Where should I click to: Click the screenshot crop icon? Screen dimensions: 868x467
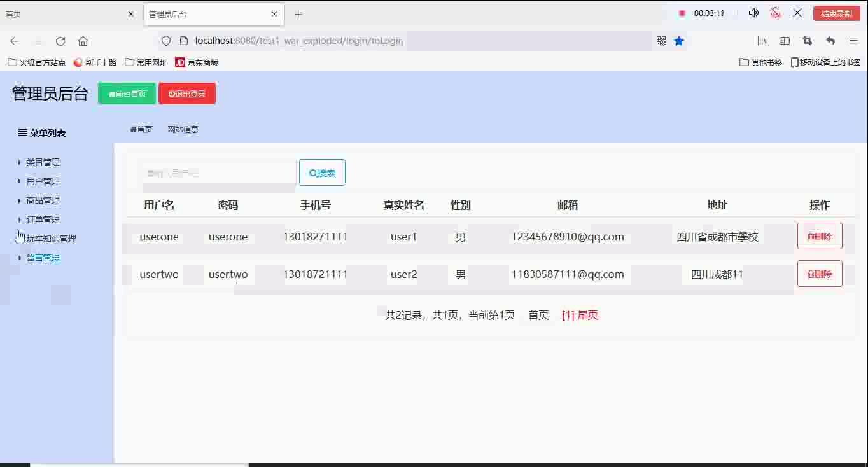(808, 41)
